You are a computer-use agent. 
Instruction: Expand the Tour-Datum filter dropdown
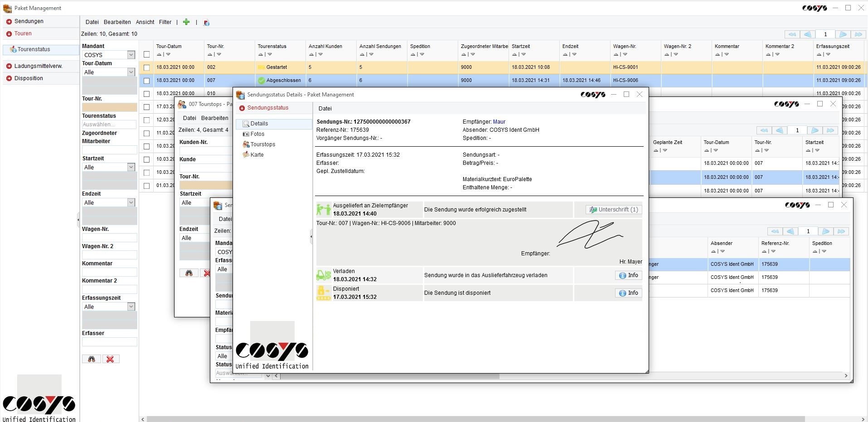[x=131, y=72]
